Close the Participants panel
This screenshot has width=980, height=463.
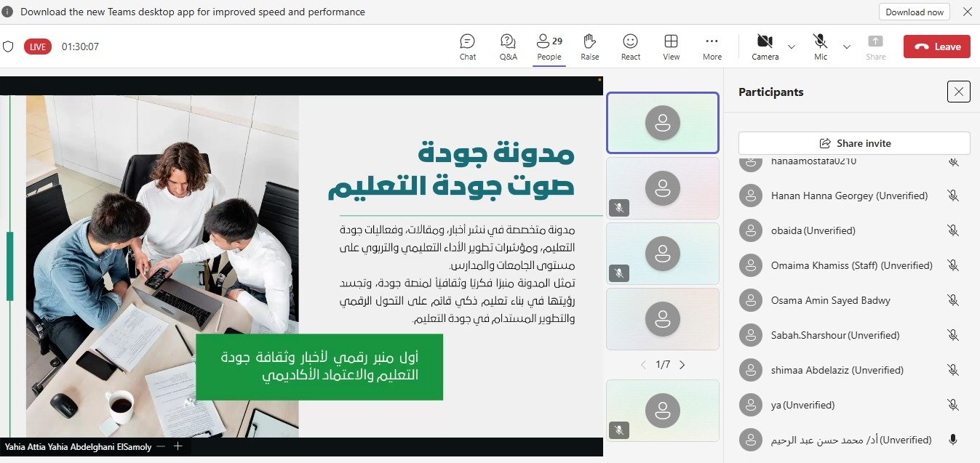[x=958, y=92]
